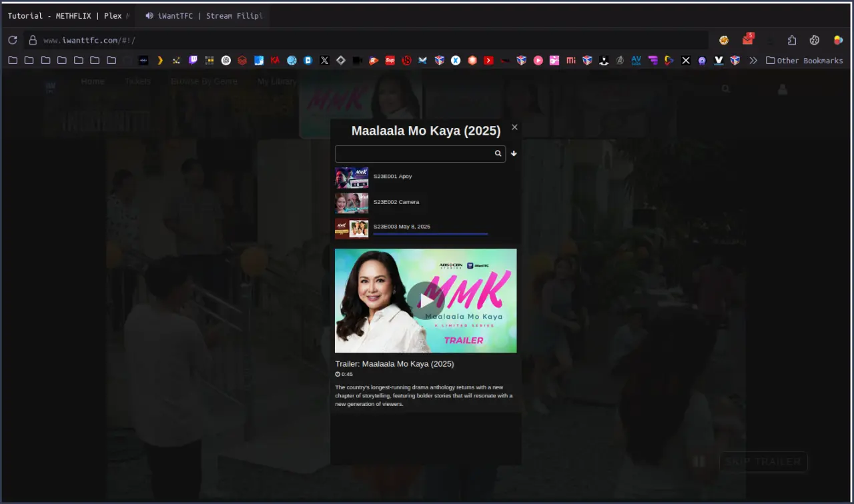Screen dimensions: 854x504
Task: Click the episode search magnifier icon
Action: (x=498, y=153)
